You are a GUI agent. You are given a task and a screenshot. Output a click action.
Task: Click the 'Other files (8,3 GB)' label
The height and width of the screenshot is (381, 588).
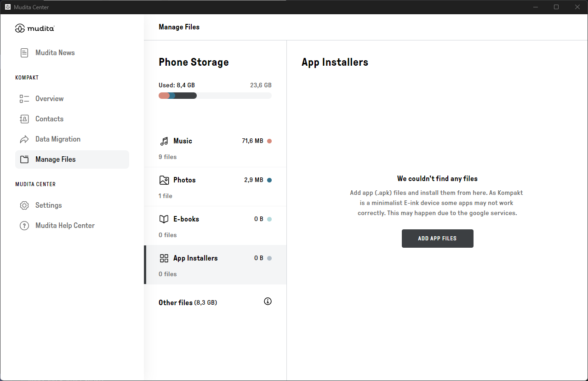[188, 302]
